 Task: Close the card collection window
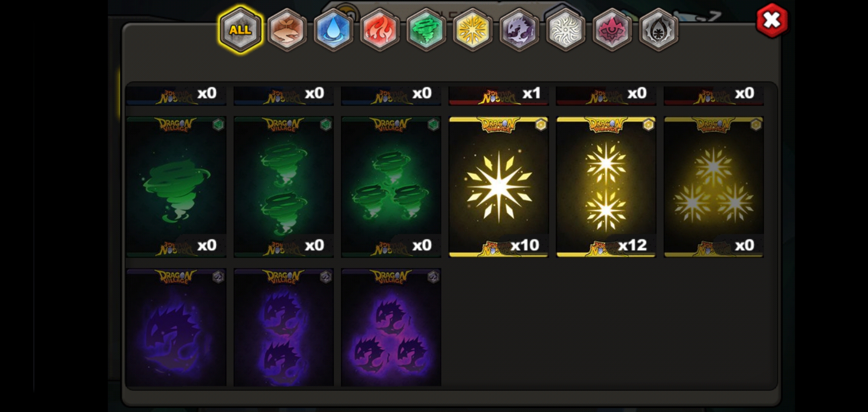[x=772, y=20]
